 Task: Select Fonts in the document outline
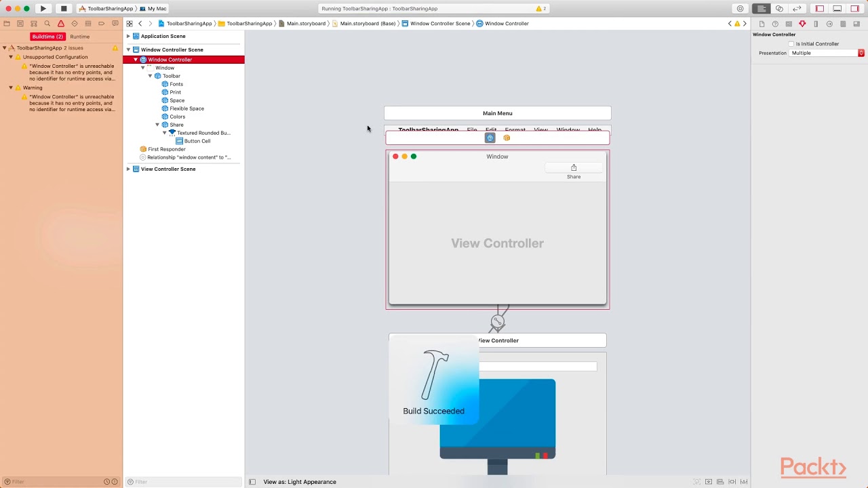(x=176, y=84)
